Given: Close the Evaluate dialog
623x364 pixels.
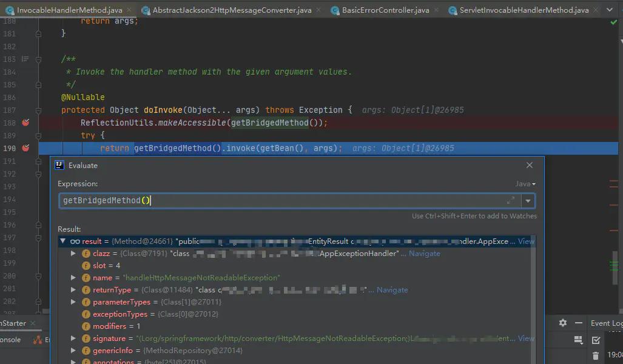Looking at the screenshot, I should [529, 165].
